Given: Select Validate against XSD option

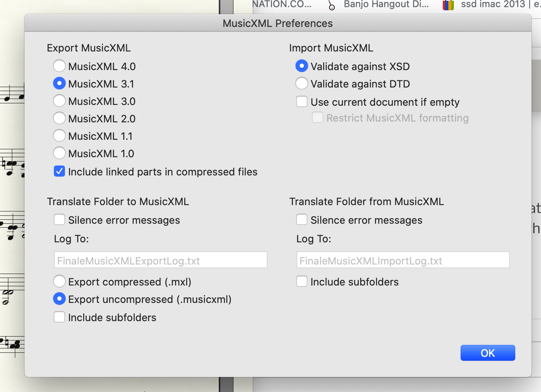Looking at the screenshot, I should pos(302,66).
